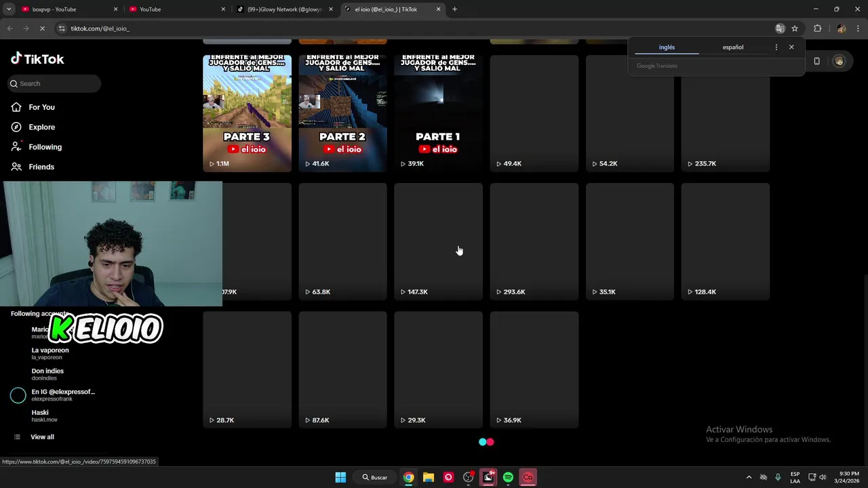Click the Friends people icon
Viewport: 868px width, 488px height.
coord(16,167)
